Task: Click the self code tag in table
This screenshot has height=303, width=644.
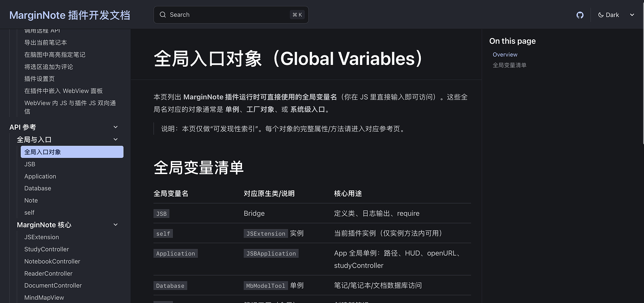Action: point(163,234)
